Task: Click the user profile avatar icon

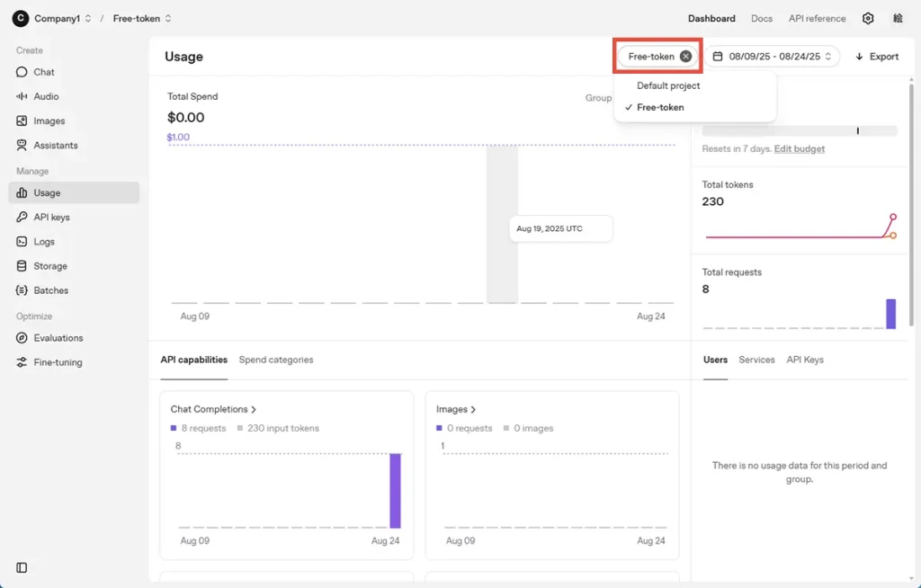Action: coord(898,18)
